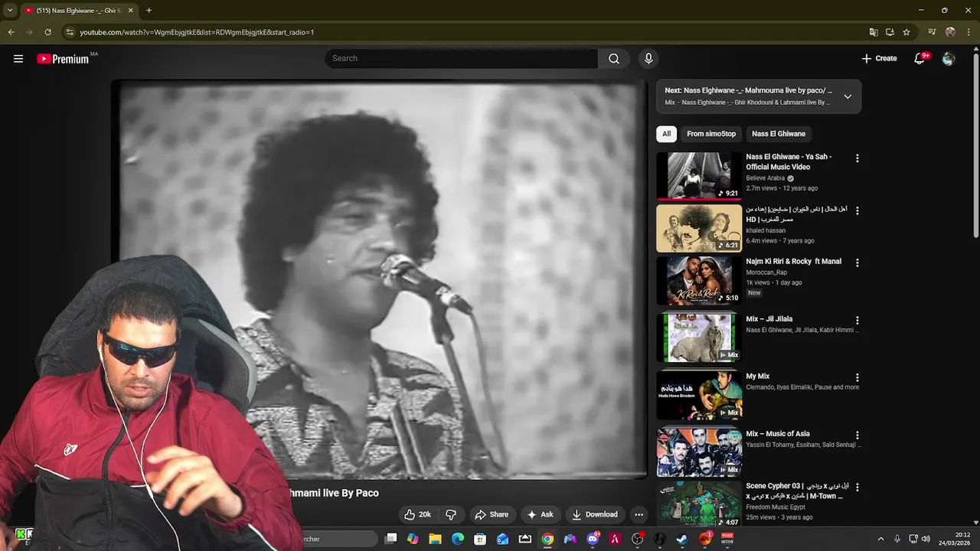This screenshot has height=551, width=980.
Task: Open the Scene Cypher 03 thumbnail
Action: pyautogui.click(x=699, y=504)
